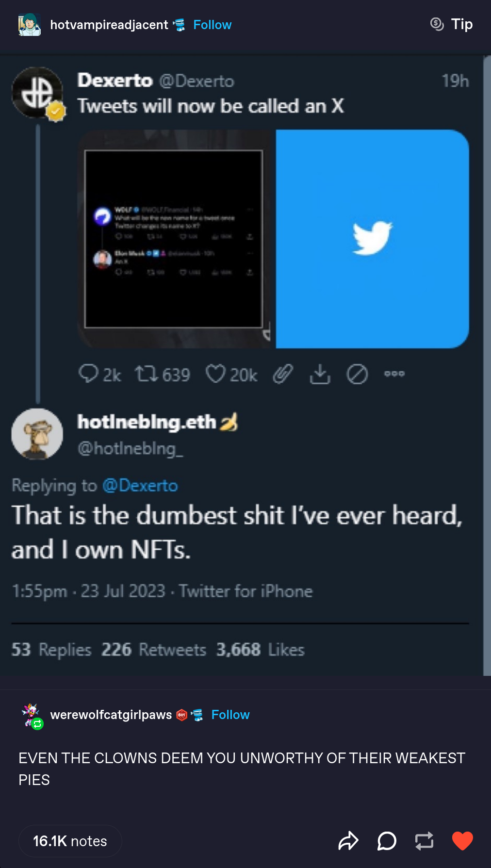The height and width of the screenshot is (868, 491).
Task: Follow werewolfcatgirlpaws
Action: pyautogui.click(x=230, y=715)
